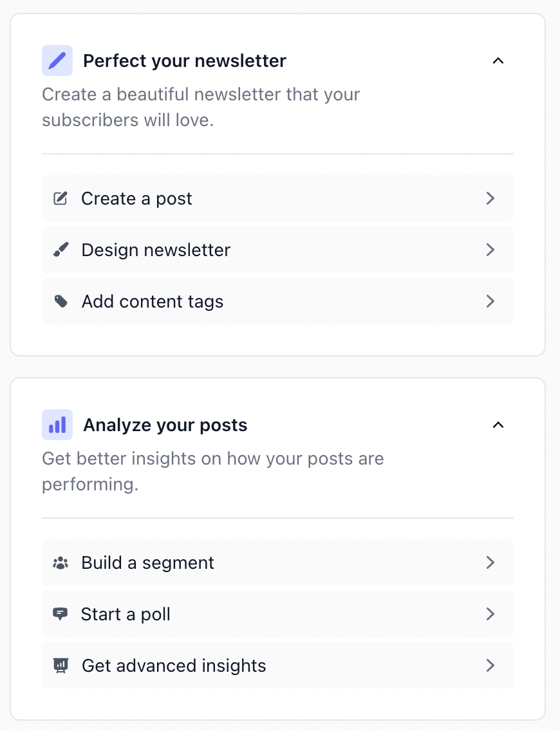Click the people group icon by Build a segment
This screenshot has width=560, height=731.
point(61,562)
